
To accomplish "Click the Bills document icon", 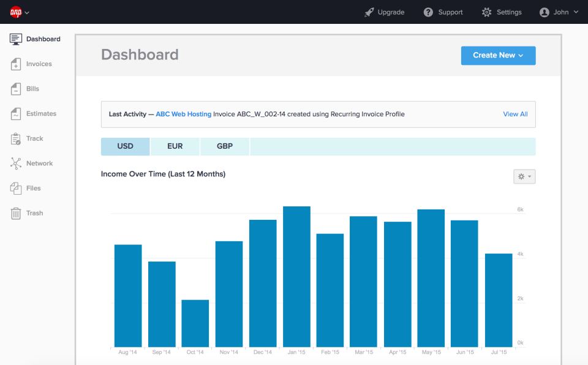I will click(16, 89).
